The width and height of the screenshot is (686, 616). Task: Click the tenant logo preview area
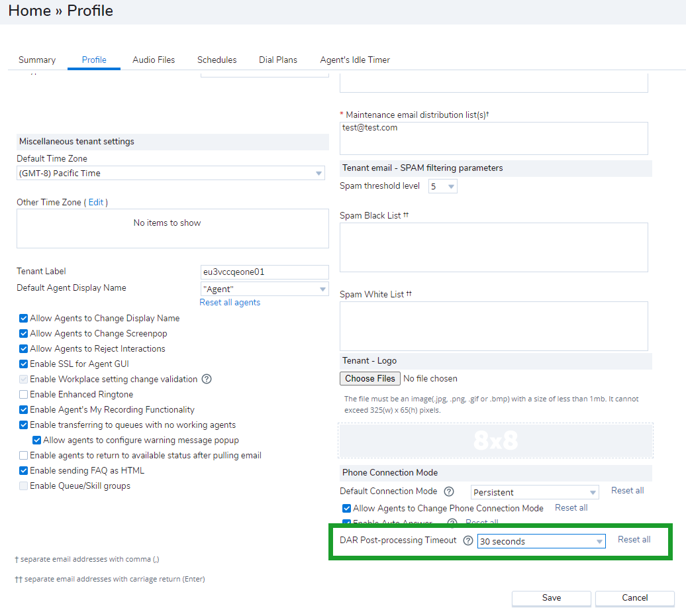point(495,440)
